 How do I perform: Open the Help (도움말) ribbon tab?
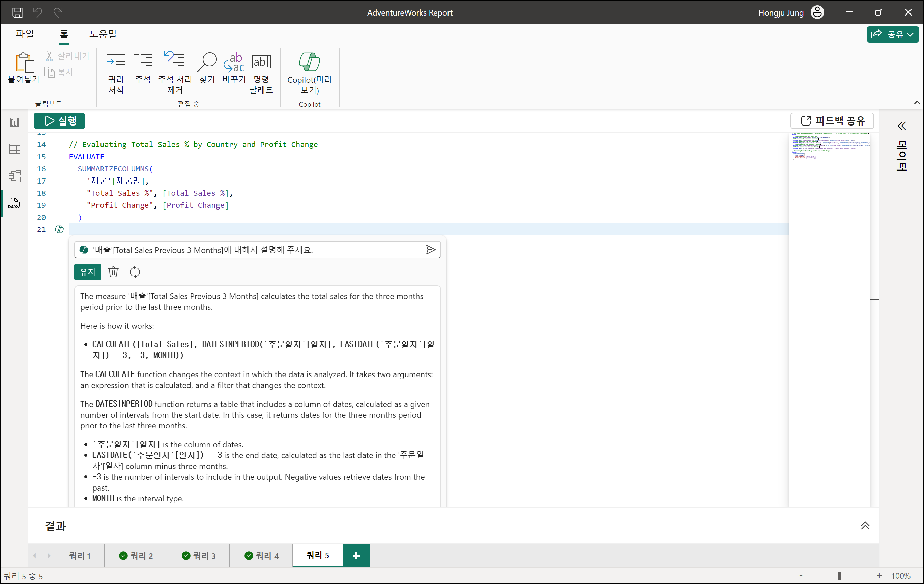(103, 34)
